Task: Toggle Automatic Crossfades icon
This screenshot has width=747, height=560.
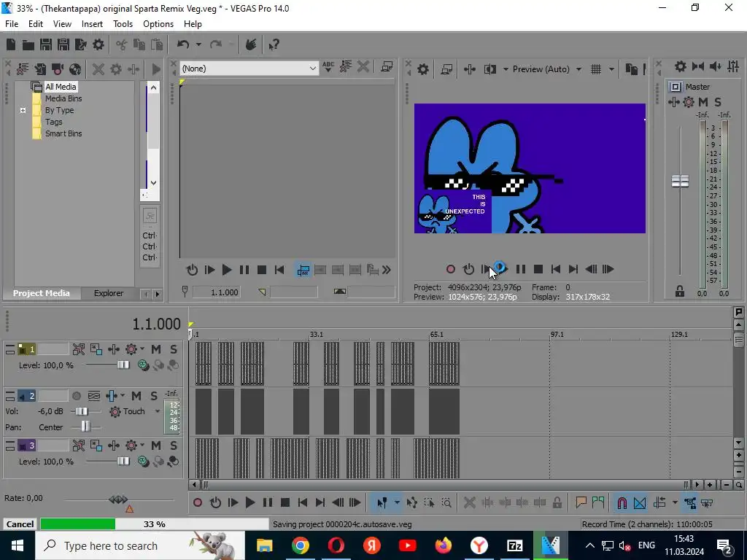Action: tap(640, 502)
